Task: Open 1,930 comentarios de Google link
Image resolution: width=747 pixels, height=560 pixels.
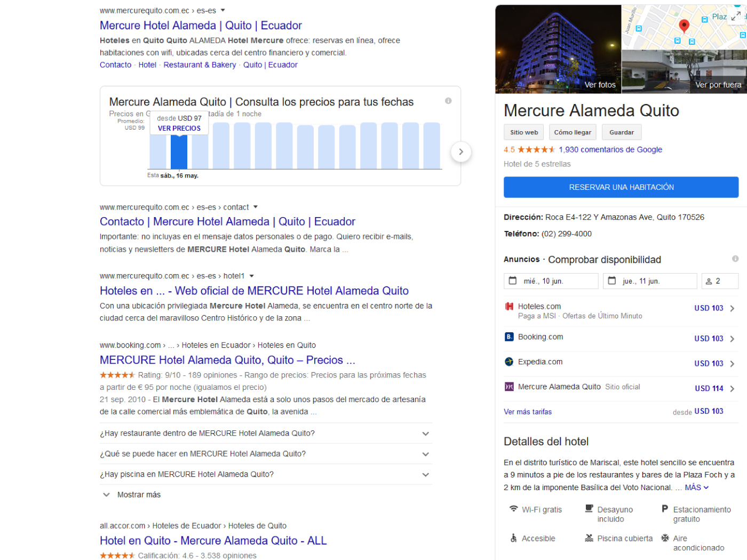Action: (x=610, y=150)
